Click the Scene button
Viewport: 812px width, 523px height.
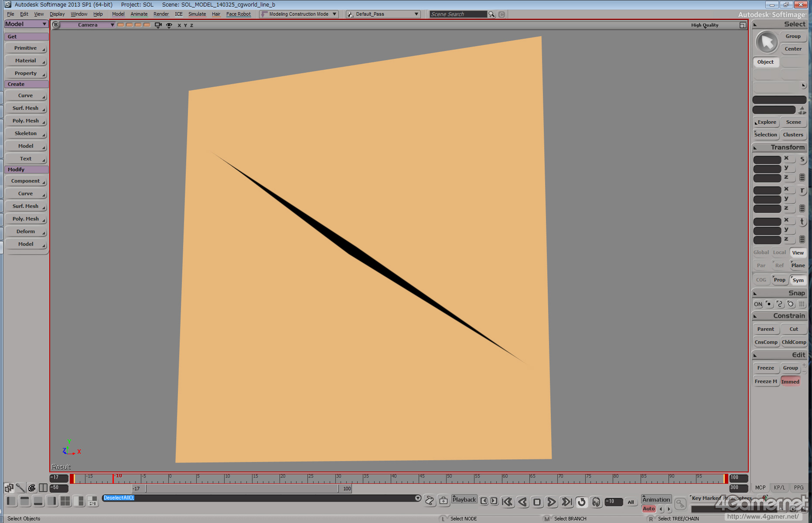[793, 122]
